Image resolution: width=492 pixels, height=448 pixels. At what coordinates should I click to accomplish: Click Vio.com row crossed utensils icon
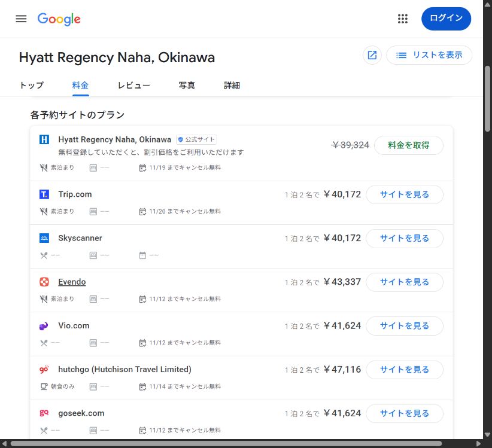pos(44,343)
